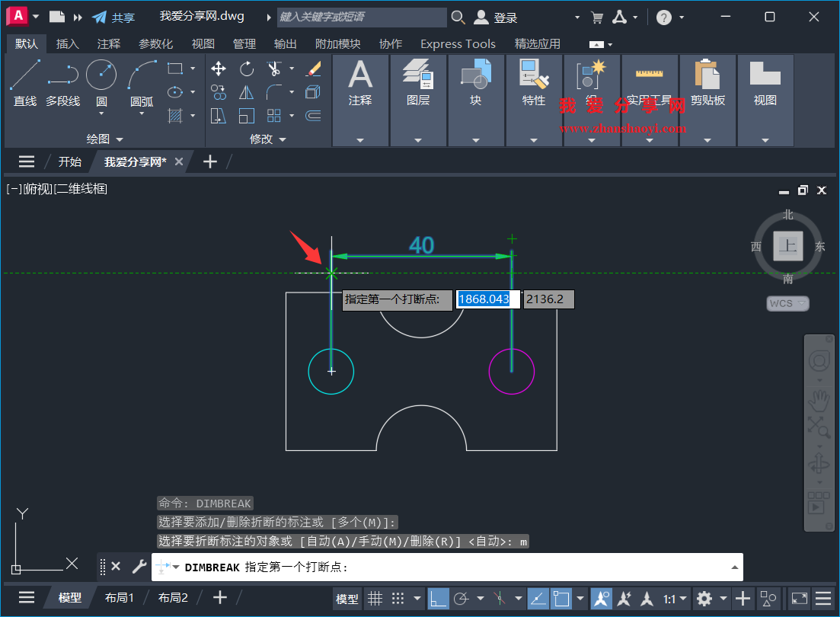This screenshot has height=617, width=840.
Task: Select the Stretch tool icon
Action: point(219,116)
